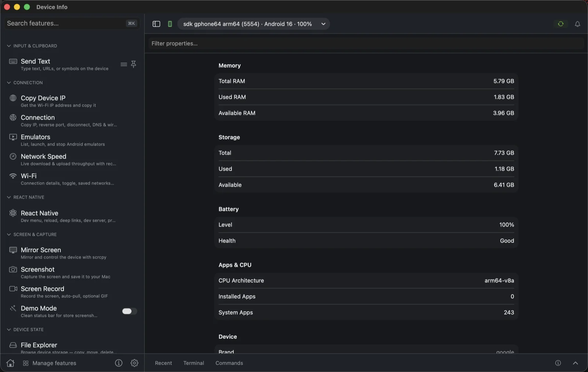Expand the bottom panel chevron
This screenshot has height=372, width=588.
(575, 363)
